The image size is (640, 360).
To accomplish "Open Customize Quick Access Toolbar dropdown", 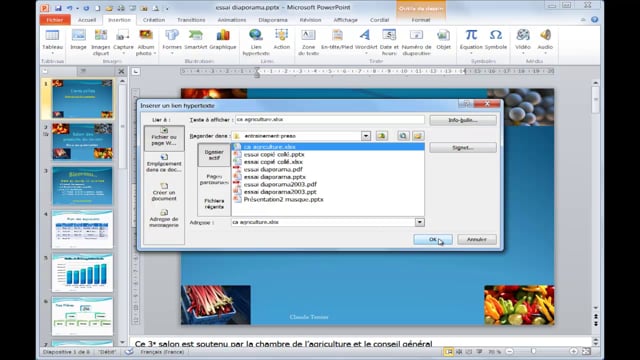I will [x=167, y=9].
